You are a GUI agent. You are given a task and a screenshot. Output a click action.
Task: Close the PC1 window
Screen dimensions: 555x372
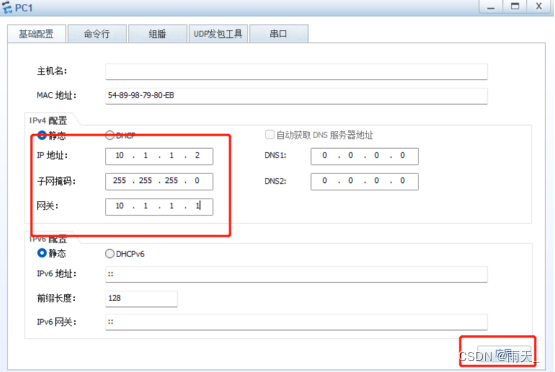(x=539, y=7)
